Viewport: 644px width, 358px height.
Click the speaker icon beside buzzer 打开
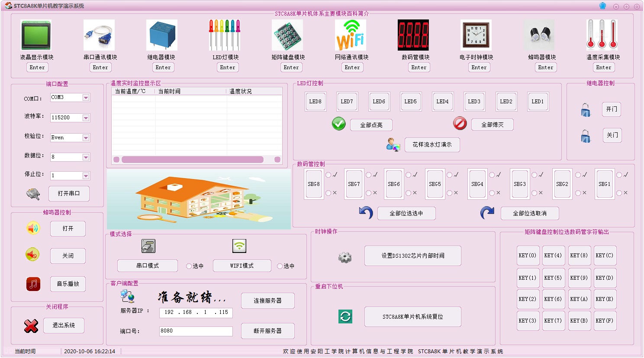tap(33, 228)
